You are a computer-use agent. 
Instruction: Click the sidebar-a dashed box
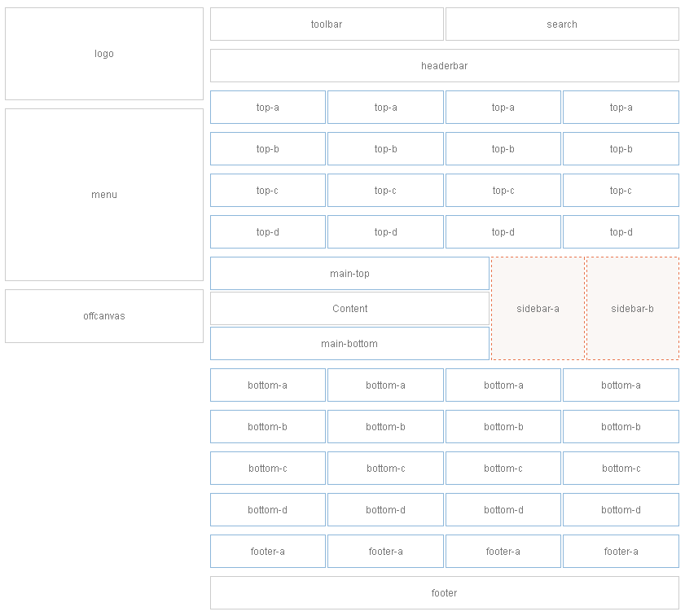coord(538,309)
